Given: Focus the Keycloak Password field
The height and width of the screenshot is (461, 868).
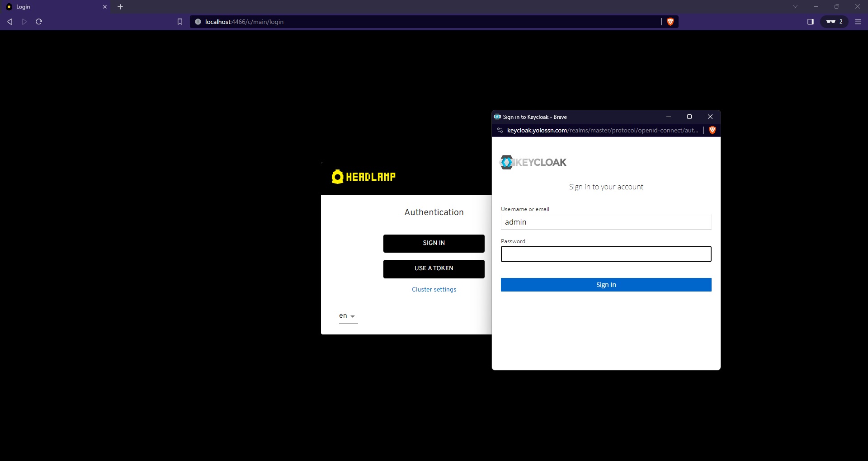Looking at the screenshot, I should [606, 254].
